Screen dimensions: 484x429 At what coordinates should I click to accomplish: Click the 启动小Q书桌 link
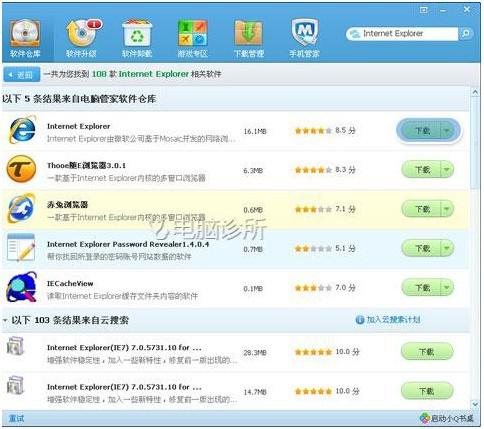click(452, 418)
